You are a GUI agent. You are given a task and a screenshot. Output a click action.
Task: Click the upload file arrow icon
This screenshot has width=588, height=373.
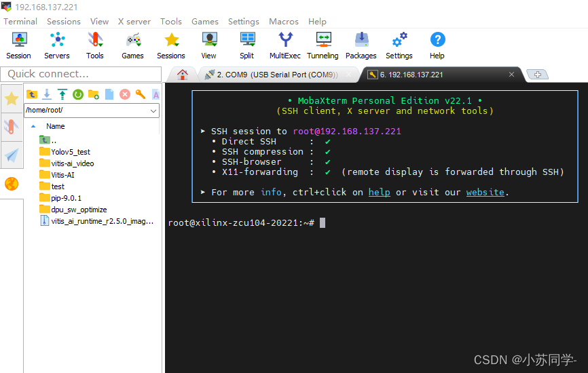click(62, 94)
